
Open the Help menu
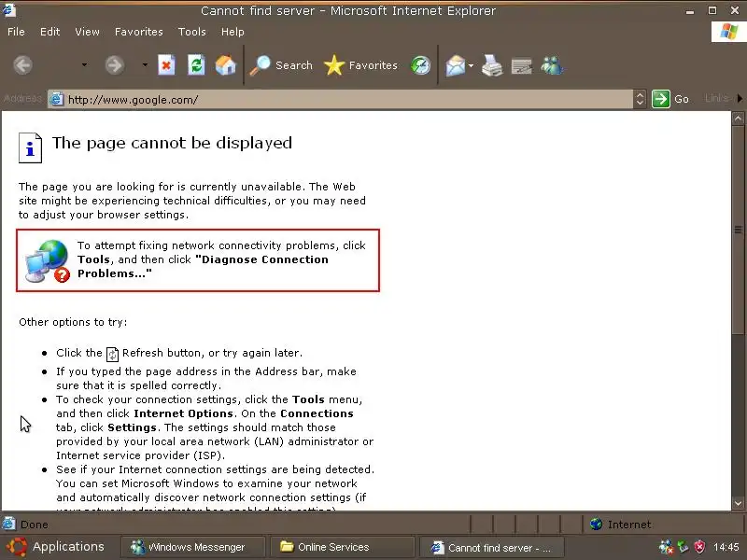[x=233, y=32]
